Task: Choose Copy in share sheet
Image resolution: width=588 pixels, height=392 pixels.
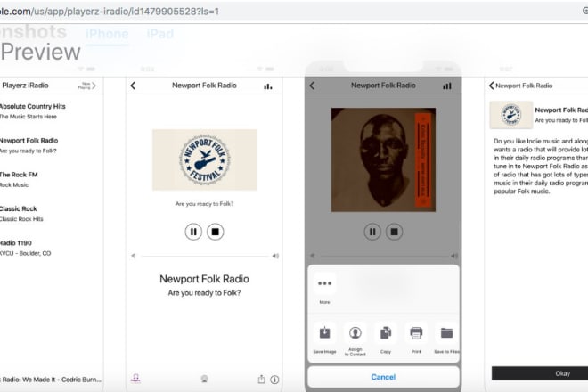Action: 386,338
